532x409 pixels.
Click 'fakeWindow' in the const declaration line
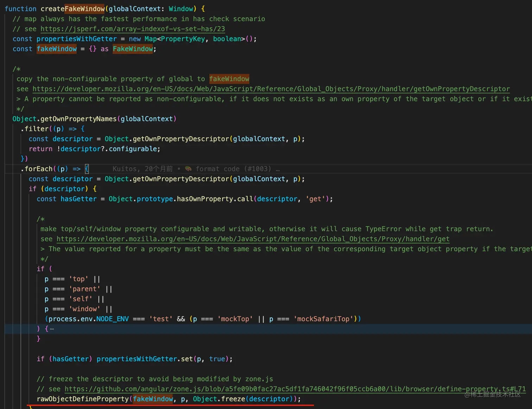coord(57,49)
